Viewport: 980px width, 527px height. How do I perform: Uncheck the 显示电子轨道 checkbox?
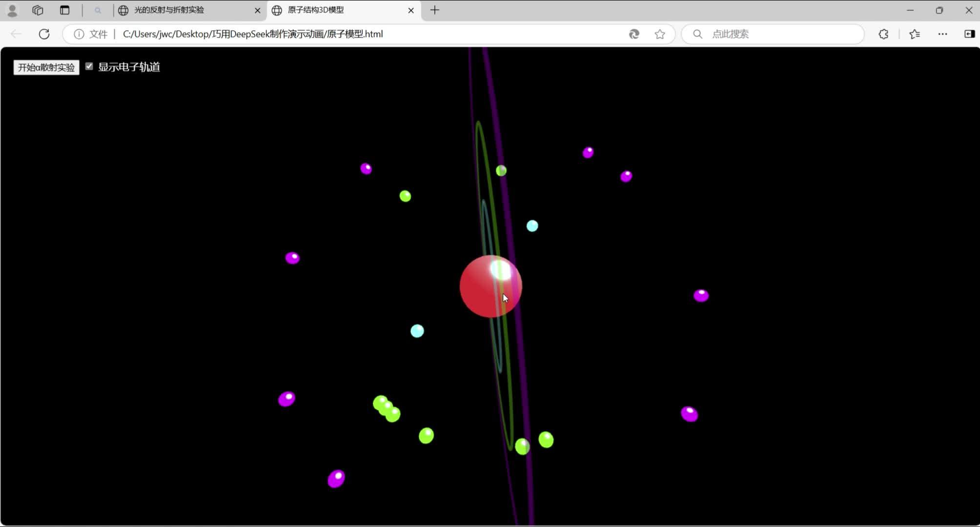point(89,66)
